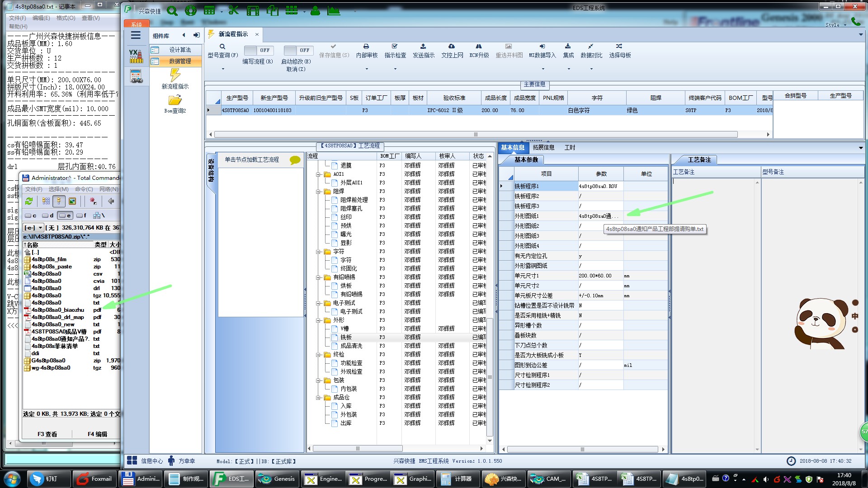
Task: Click the green scissors icon in title toolbar
Action: point(233,10)
